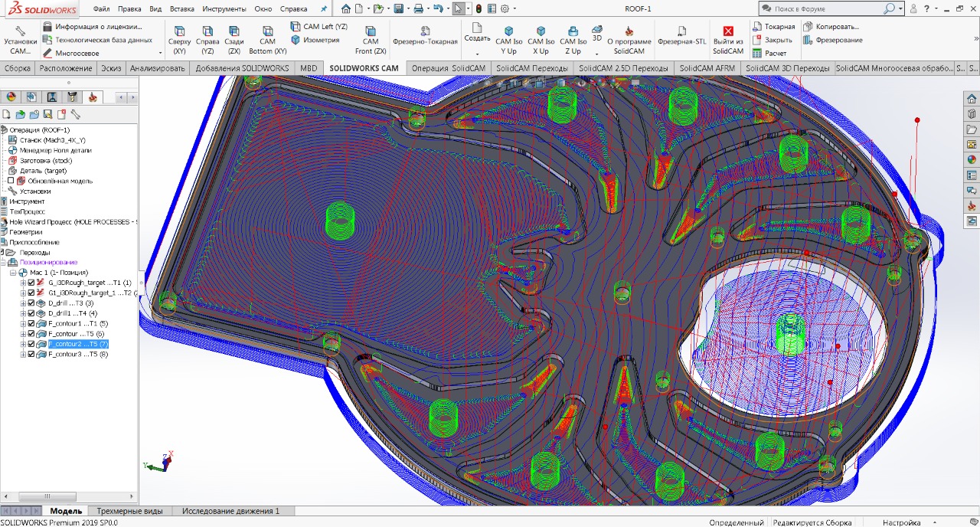Expand the F_contour3 T5 operation node

(23, 355)
